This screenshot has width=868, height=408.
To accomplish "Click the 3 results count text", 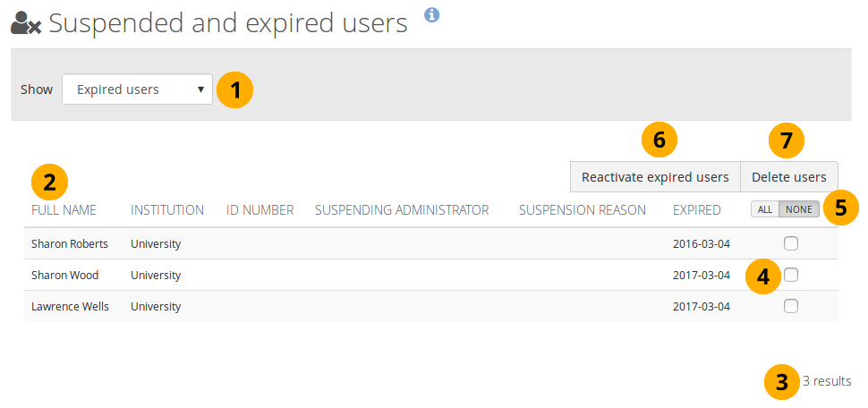I will (826, 381).
